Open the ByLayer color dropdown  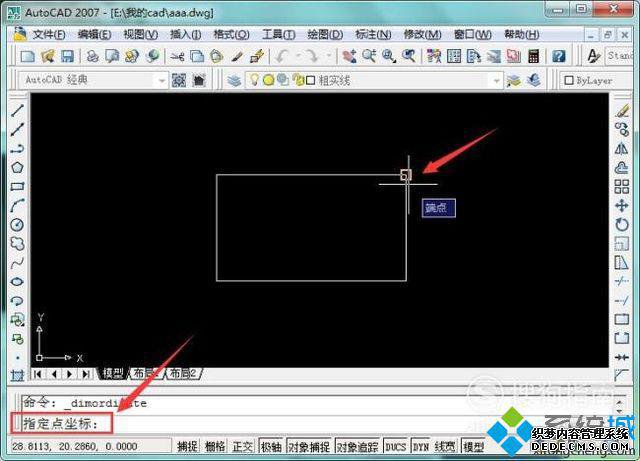pyautogui.click(x=598, y=80)
